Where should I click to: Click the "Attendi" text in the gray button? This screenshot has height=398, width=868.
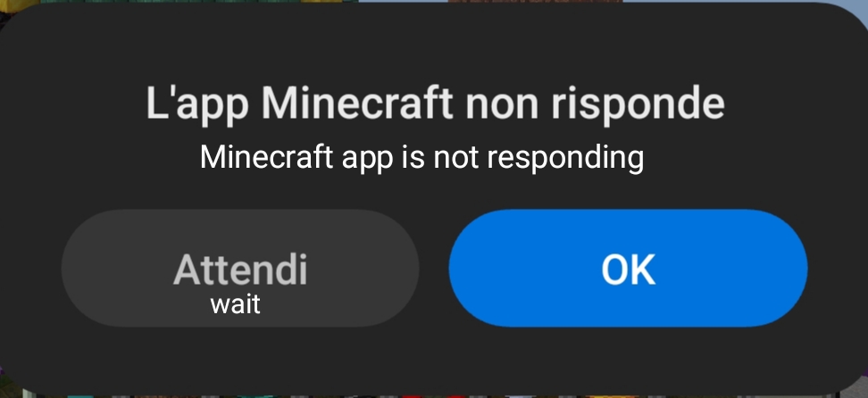coord(240,269)
